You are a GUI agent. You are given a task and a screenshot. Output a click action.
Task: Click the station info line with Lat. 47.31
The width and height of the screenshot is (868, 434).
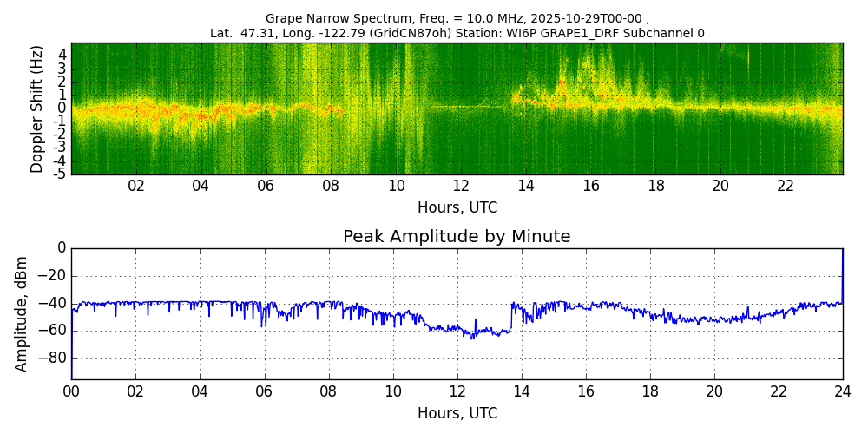(x=457, y=33)
